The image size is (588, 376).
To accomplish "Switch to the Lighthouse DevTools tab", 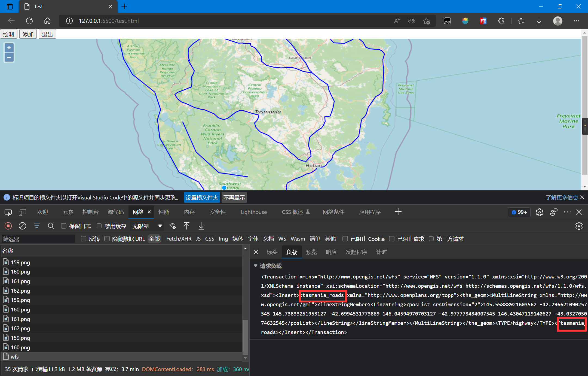I will 253,212.
